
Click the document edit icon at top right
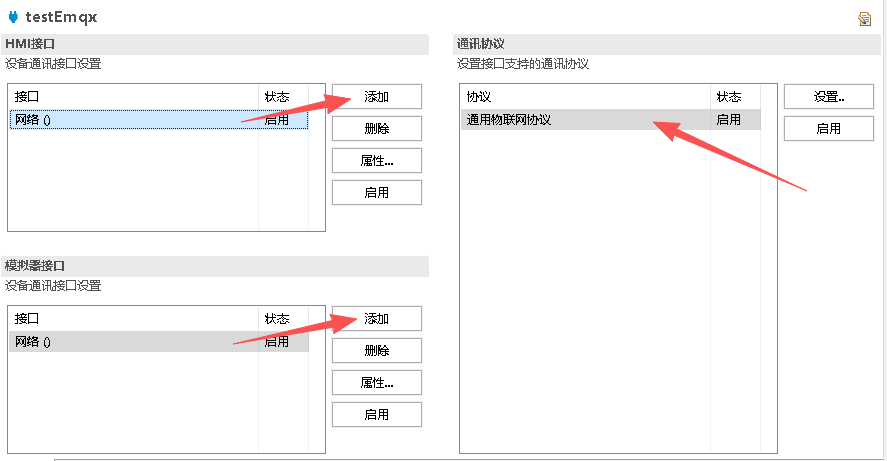[864, 18]
